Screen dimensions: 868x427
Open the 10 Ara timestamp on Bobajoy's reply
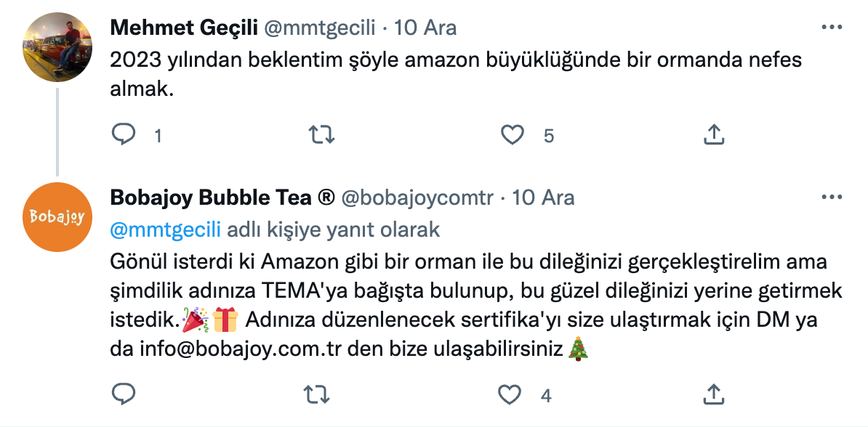pos(544,198)
